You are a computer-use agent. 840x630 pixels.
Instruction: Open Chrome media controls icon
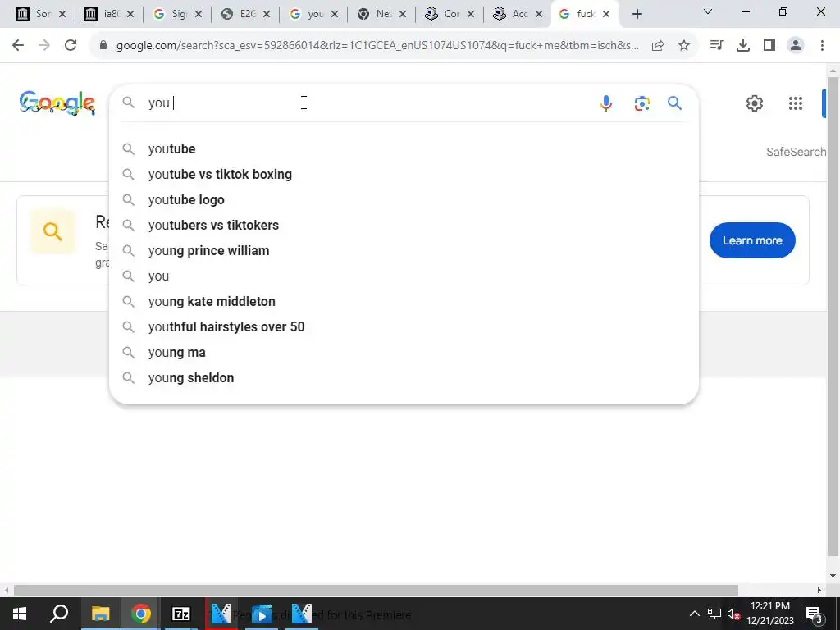tap(716, 46)
